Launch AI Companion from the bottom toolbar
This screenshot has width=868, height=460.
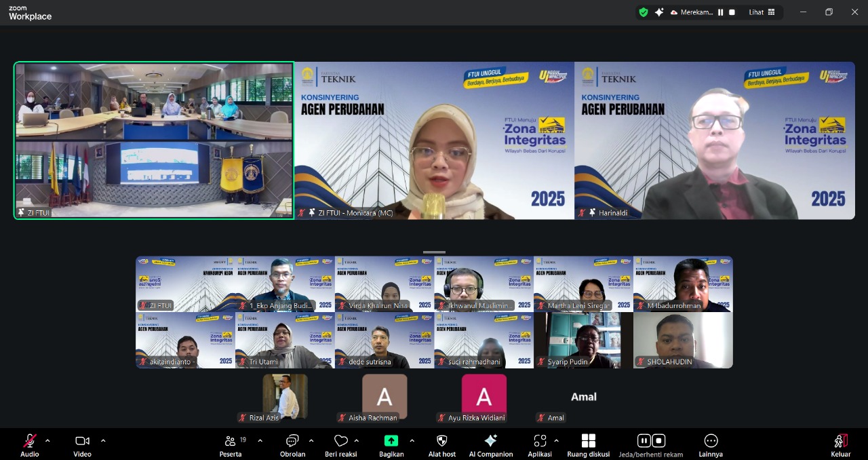tap(491, 445)
